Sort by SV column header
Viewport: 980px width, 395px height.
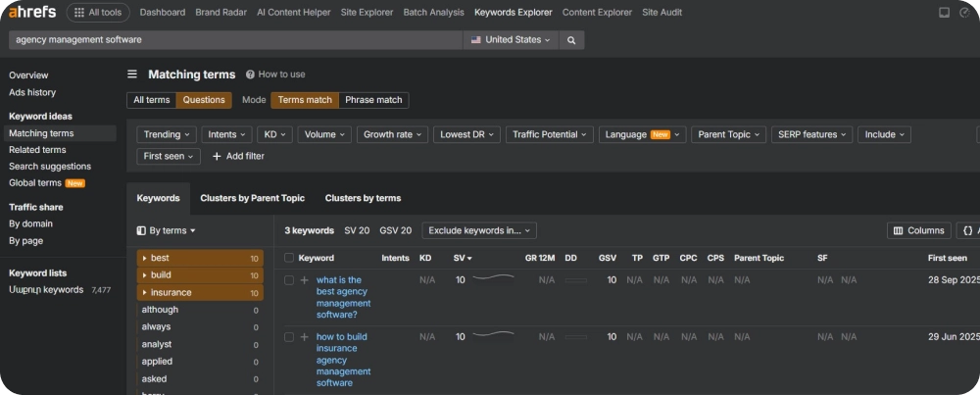(463, 258)
